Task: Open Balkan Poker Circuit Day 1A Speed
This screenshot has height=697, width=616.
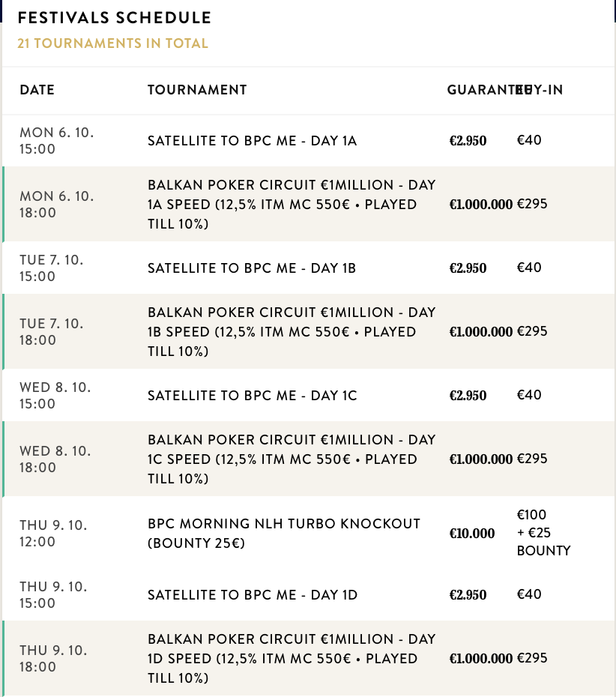Action: click(x=292, y=204)
